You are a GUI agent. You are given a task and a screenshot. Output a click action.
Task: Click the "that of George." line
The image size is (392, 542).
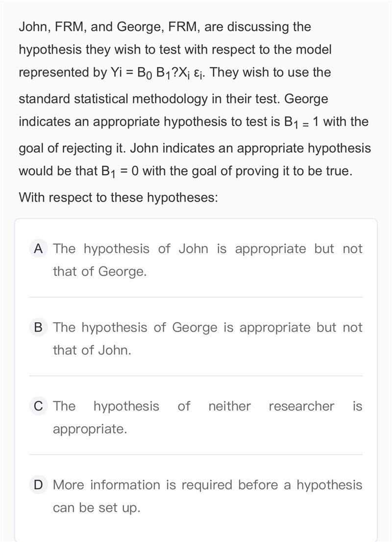(x=100, y=271)
